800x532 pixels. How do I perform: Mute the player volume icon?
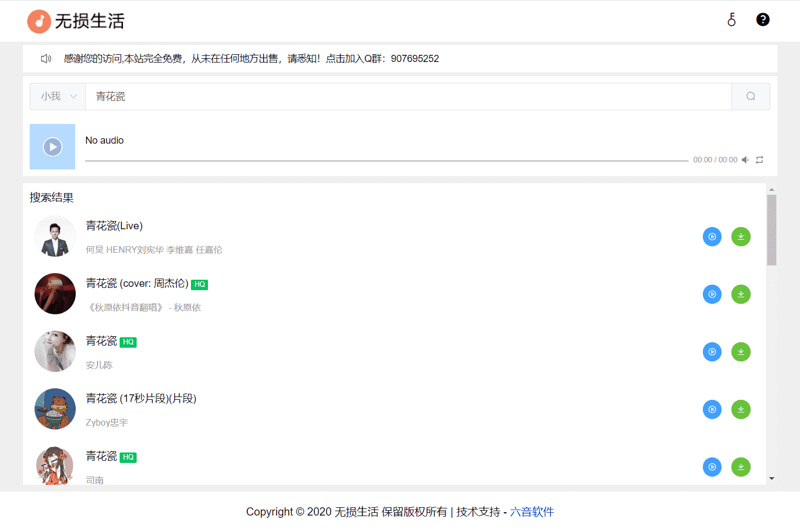tap(745, 160)
